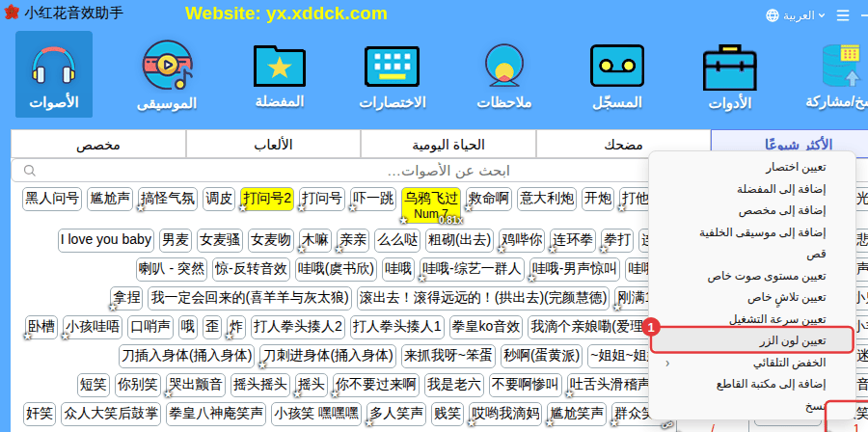Play the 连环拳 sound button
Viewport: 868px width, 432px height.
tap(572, 240)
